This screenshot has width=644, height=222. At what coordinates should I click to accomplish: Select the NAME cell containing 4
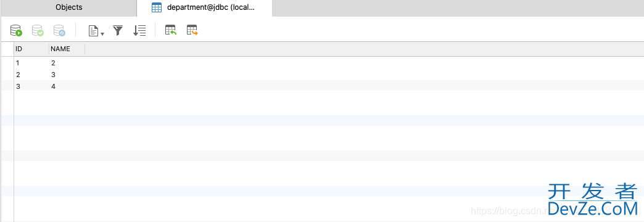[x=67, y=86]
